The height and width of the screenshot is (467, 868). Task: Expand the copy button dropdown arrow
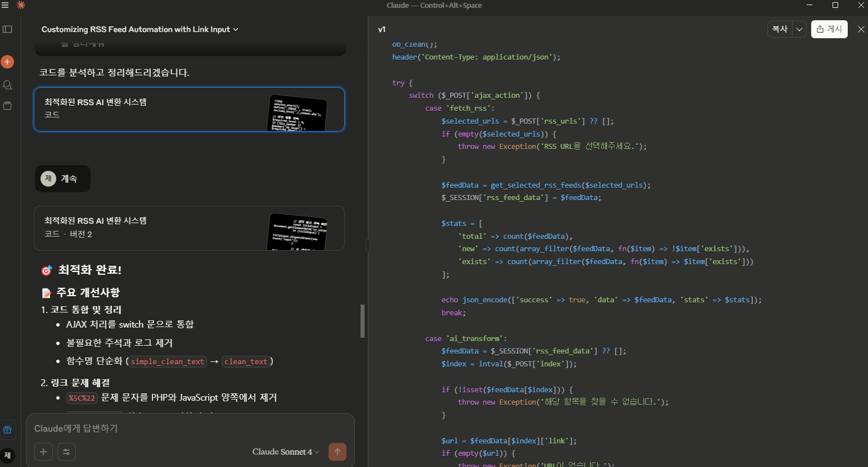tap(799, 29)
